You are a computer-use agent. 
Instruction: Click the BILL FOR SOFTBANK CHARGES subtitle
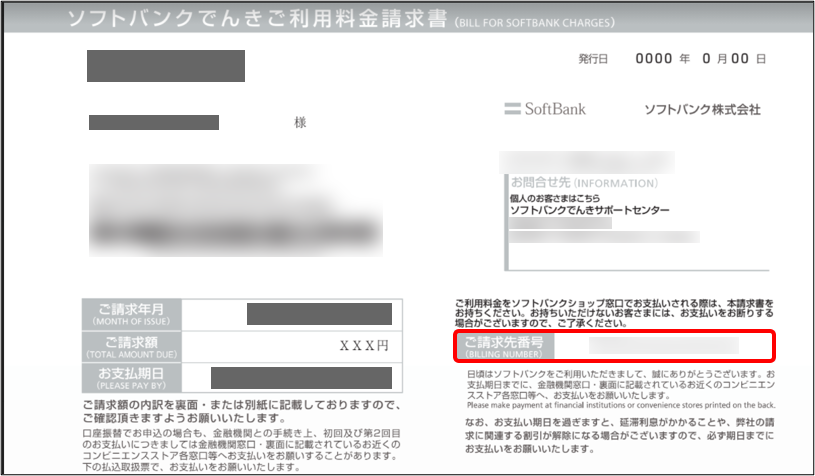point(534,23)
